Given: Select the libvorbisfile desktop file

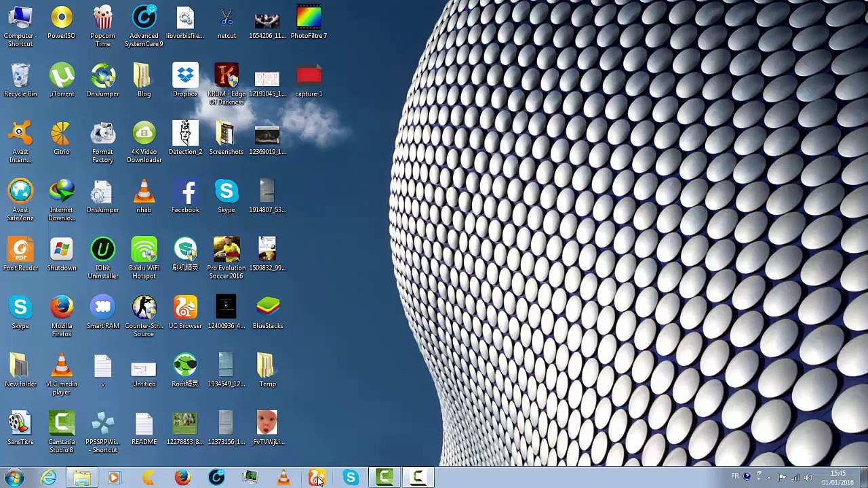Looking at the screenshot, I should [x=185, y=22].
